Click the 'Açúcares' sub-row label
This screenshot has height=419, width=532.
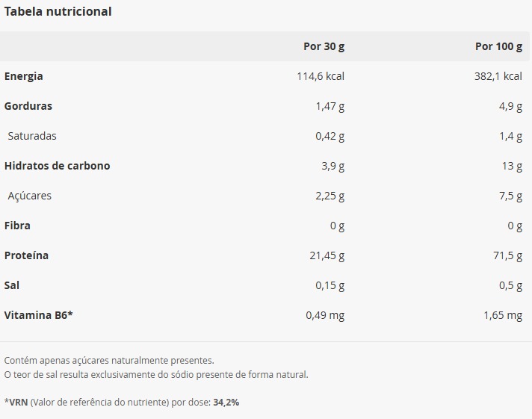[30, 196]
